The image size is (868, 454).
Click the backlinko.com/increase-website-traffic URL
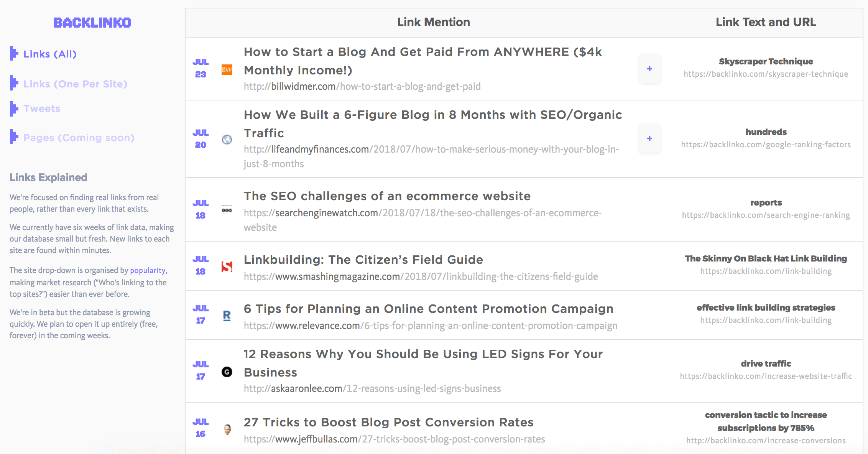tap(766, 376)
